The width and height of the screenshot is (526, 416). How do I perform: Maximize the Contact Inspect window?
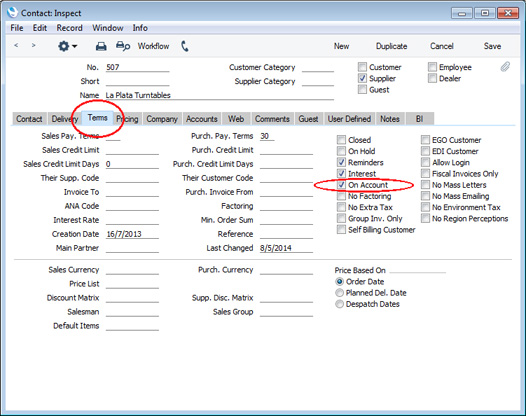point(485,13)
